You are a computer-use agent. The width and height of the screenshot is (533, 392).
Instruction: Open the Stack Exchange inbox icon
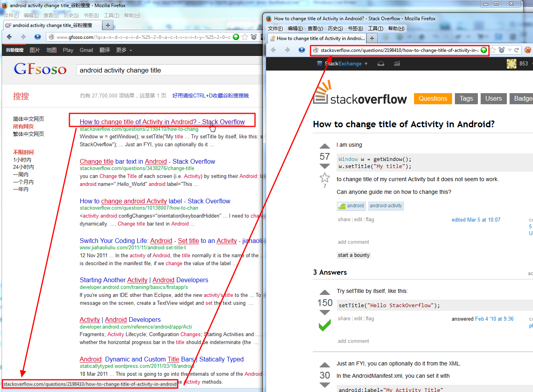(381, 63)
